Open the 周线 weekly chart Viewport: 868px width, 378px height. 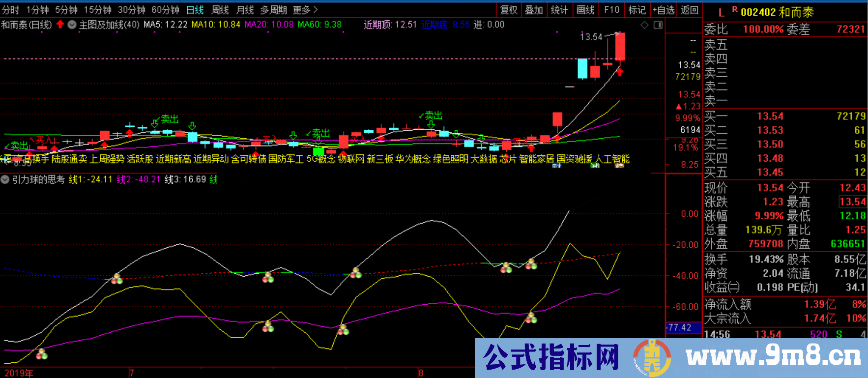click(220, 10)
